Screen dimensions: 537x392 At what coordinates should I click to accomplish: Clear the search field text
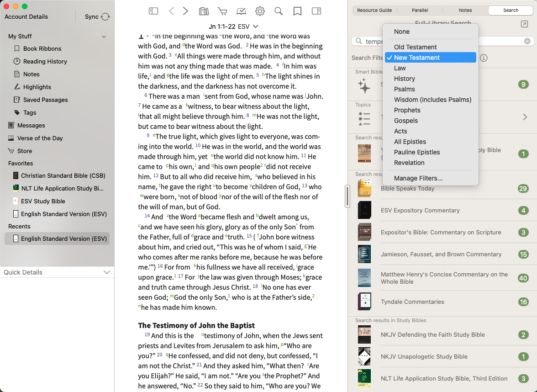(527, 41)
